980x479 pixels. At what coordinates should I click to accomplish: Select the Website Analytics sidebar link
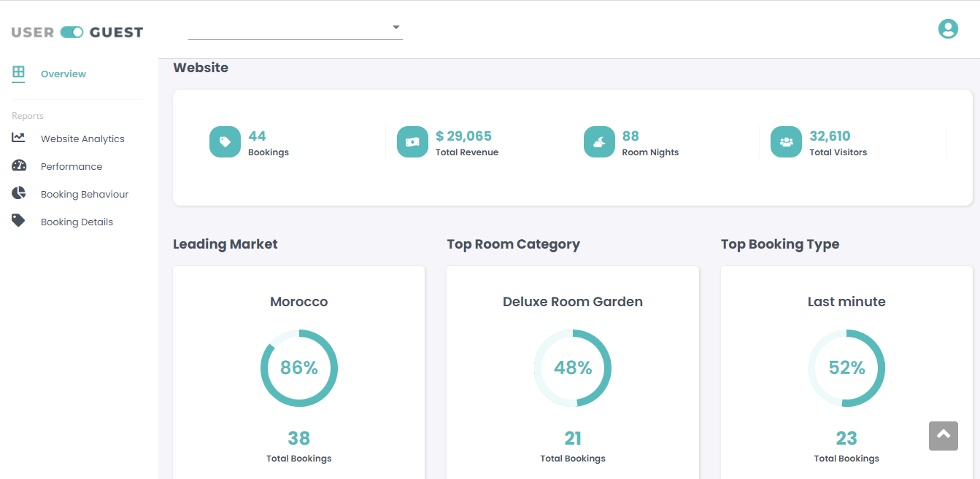82,138
